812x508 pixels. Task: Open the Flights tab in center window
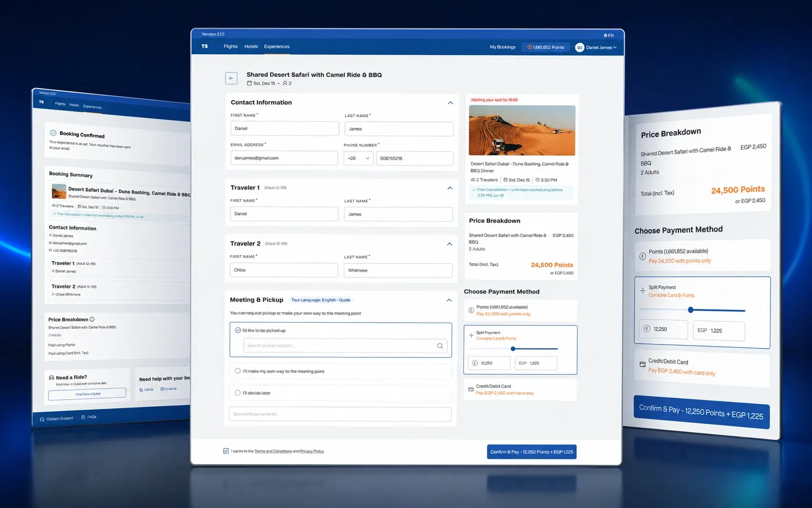click(230, 46)
